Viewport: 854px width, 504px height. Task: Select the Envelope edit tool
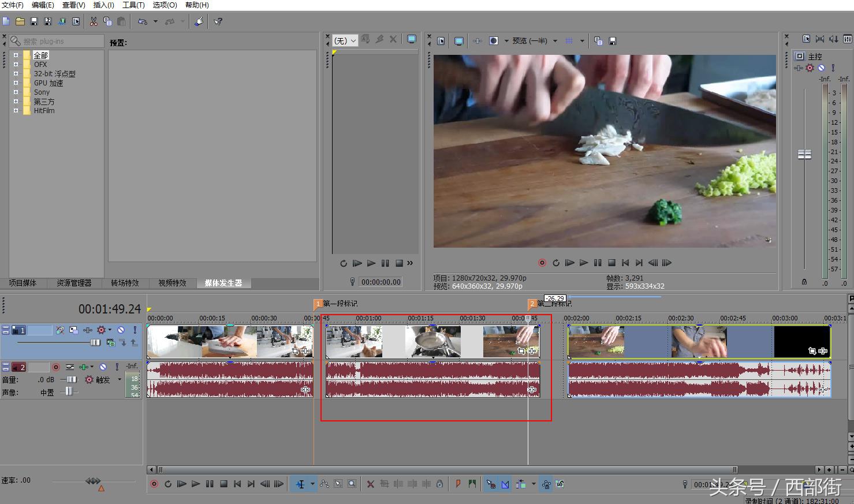(325, 484)
